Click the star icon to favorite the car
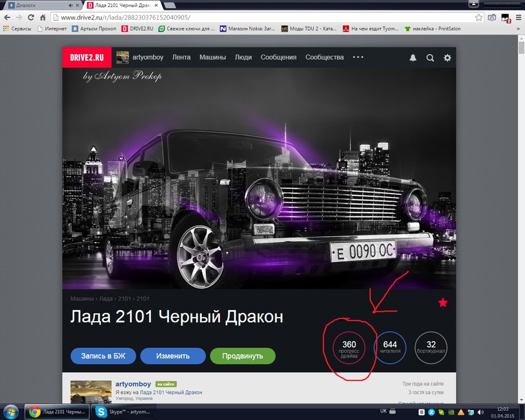 pos(442,301)
